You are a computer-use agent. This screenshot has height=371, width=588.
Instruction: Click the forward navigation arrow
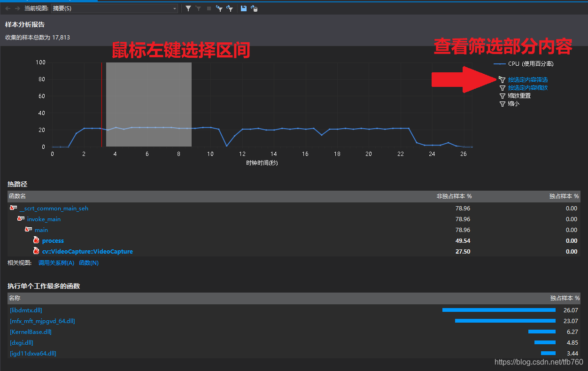[18, 8]
